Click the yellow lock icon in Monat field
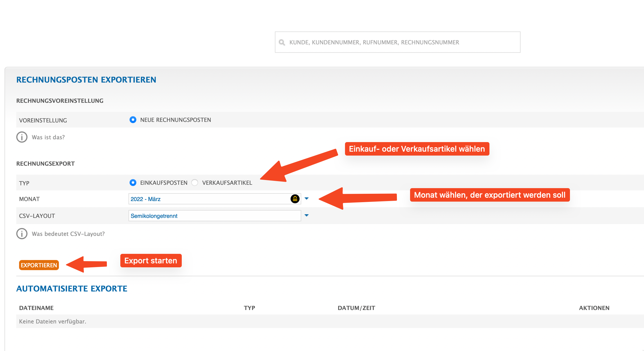 coord(295,199)
